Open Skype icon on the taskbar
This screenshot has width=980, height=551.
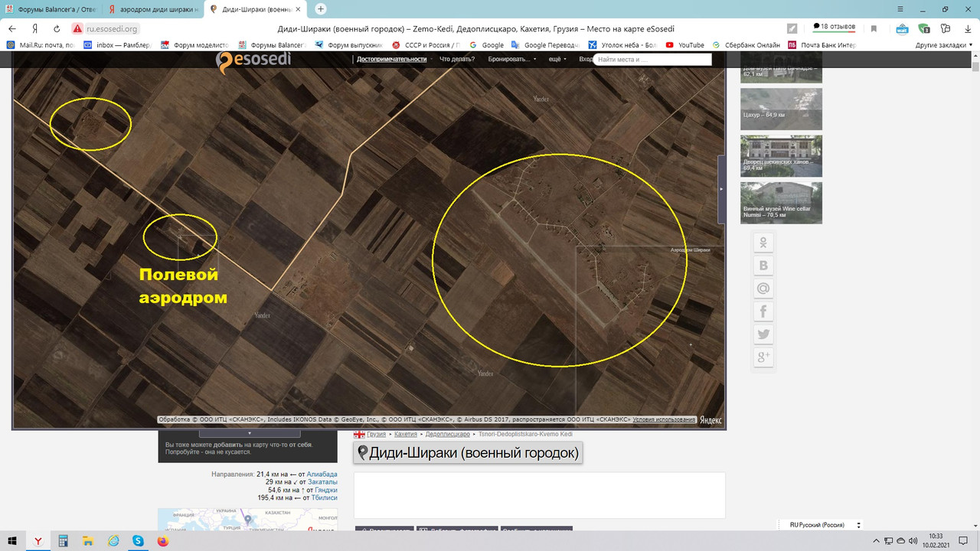point(138,540)
